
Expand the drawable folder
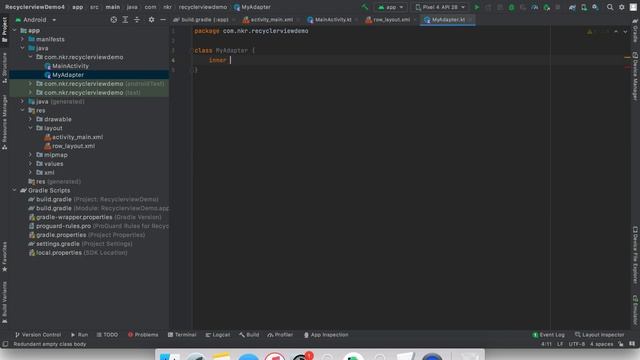point(30,119)
